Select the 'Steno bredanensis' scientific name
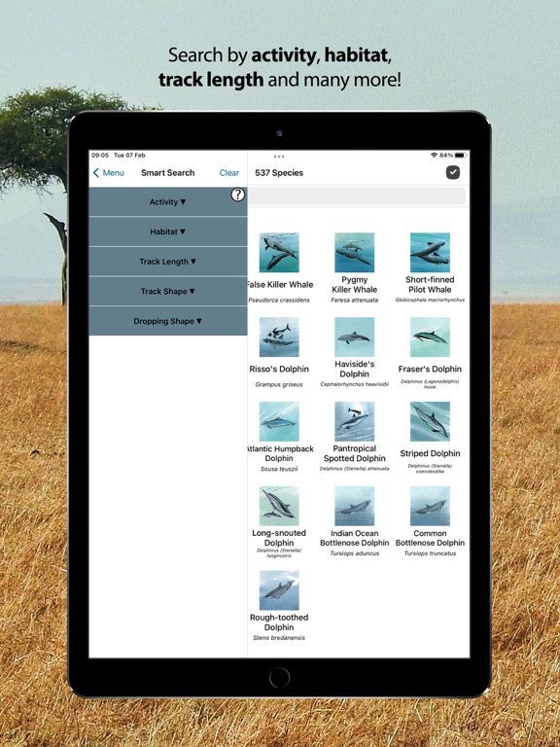The image size is (560, 747). coord(279,637)
